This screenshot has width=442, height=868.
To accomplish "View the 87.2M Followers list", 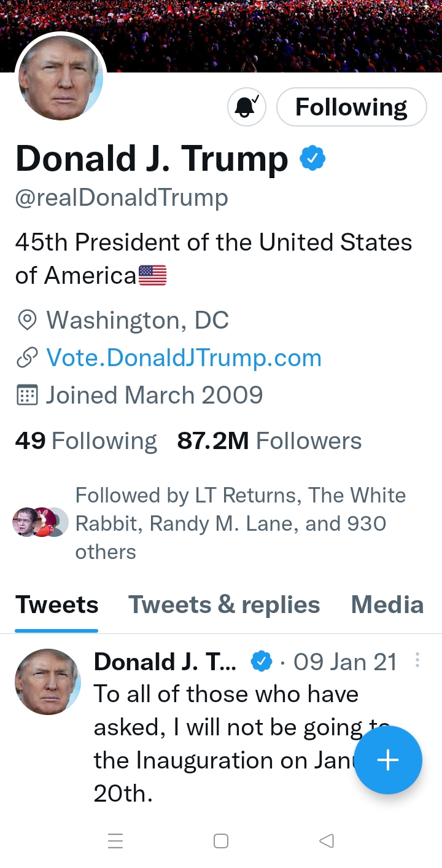I will pos(269,441).
